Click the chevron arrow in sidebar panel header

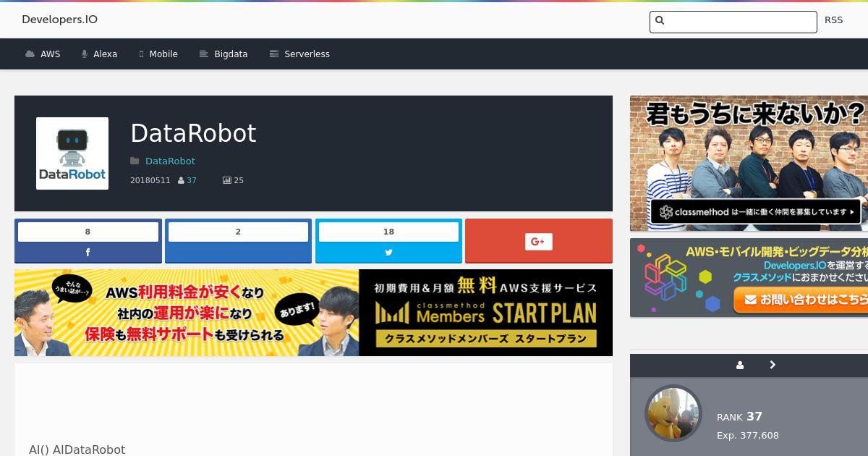tap(773, 365)
